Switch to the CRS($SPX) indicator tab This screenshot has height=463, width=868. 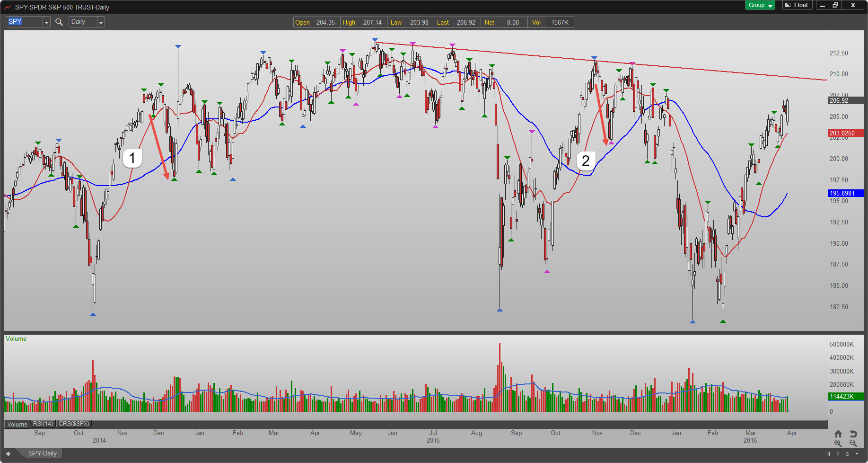(x=74, y=424)
